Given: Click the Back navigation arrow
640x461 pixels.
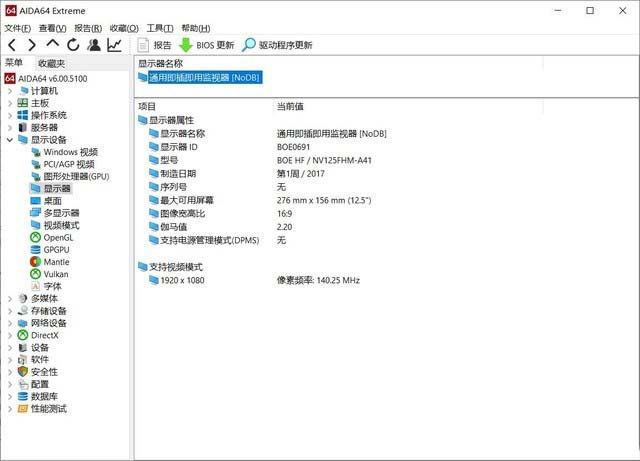Looking at the screenshot, I should [x=12, y=45].
